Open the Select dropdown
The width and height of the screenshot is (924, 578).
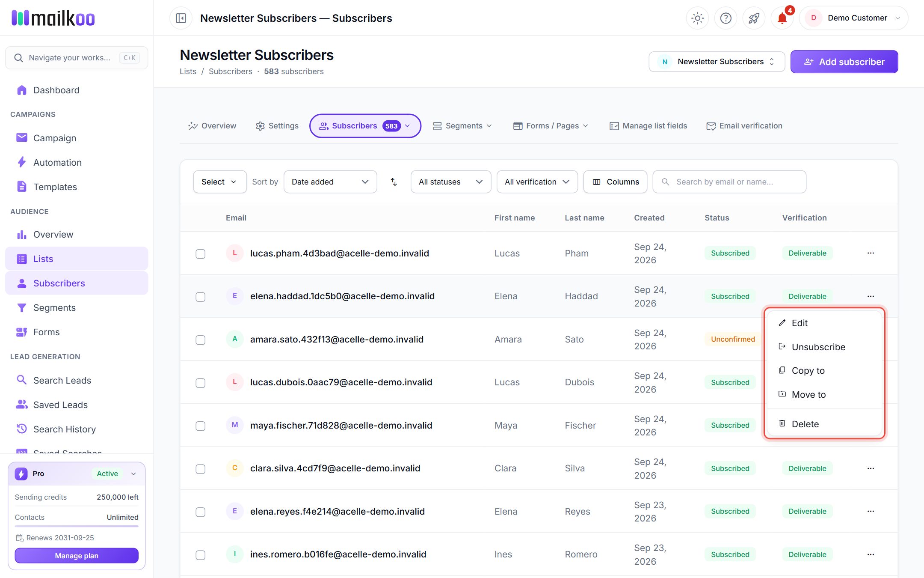tap(219, 182)
